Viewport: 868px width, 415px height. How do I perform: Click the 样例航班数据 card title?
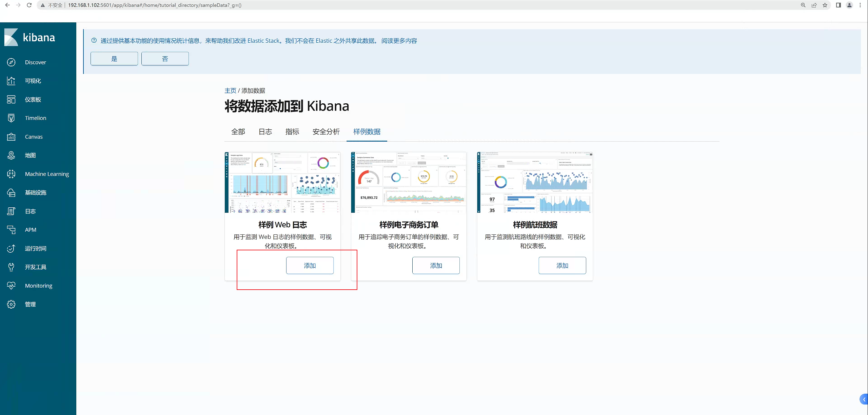click(x=535, y=225)
